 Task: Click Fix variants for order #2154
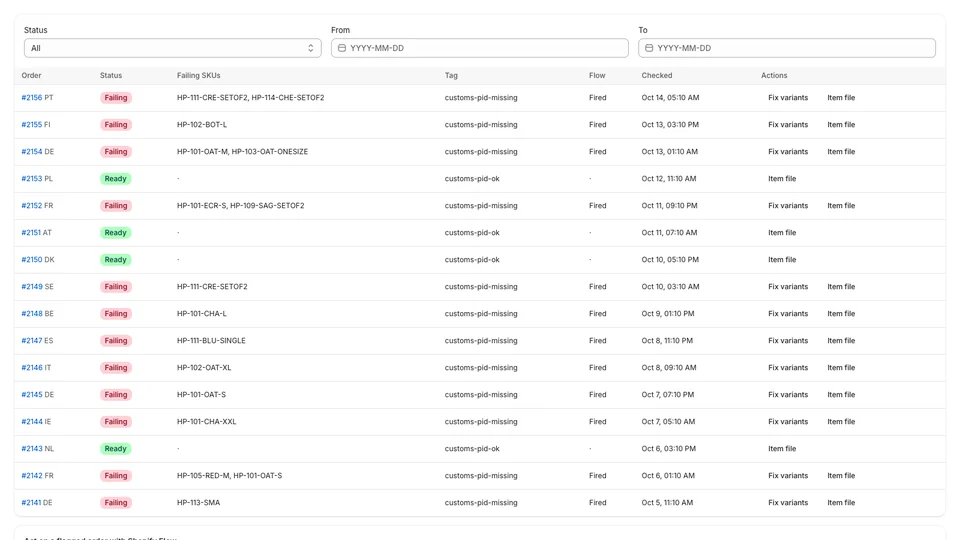(x=788, y=151)
